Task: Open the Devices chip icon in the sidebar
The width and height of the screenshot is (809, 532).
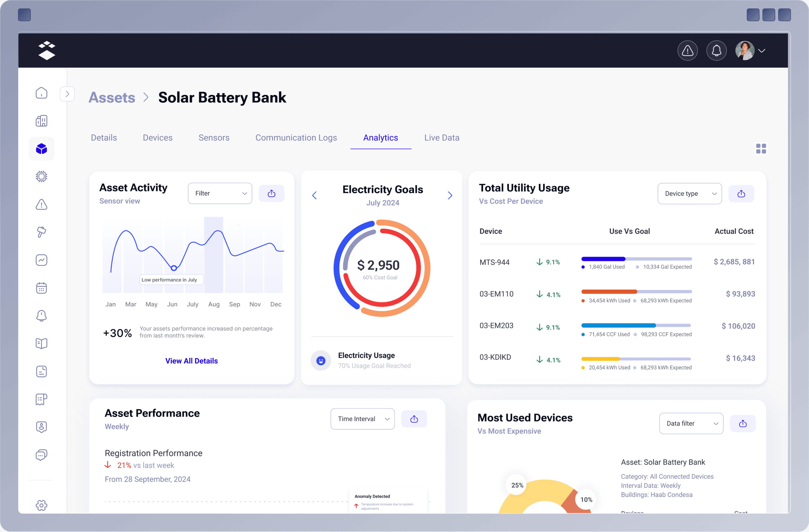Action: click(41, 176)
